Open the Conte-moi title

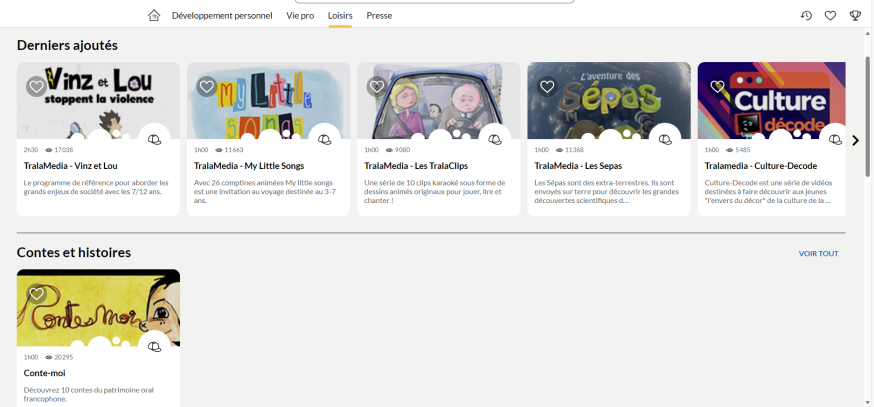tap(45, 373)
